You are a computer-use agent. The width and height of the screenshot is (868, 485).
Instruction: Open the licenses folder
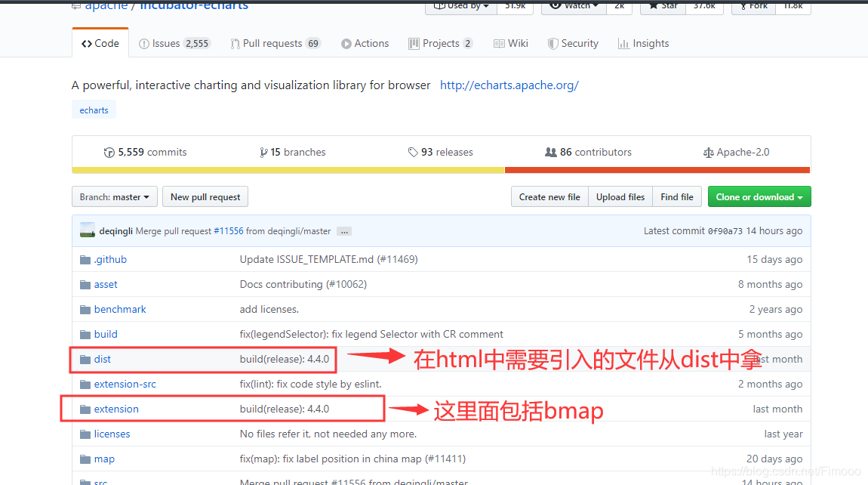(112, 434)
